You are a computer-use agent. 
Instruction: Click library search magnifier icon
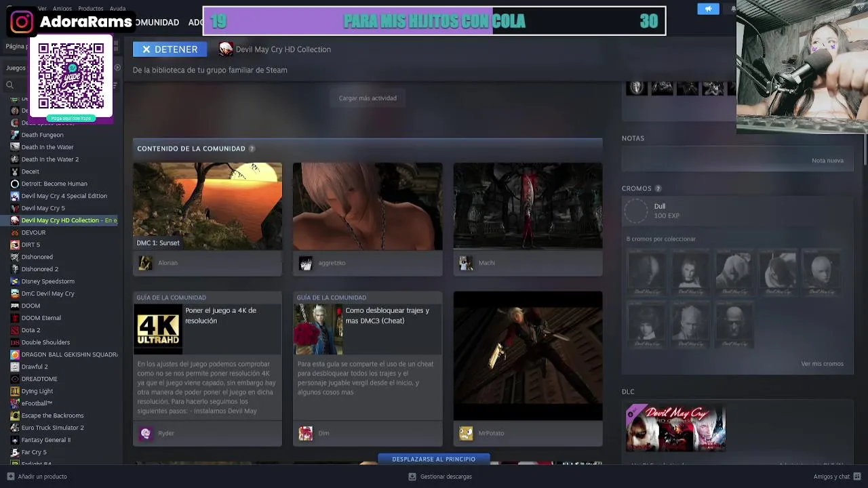(x=10, y=85)
